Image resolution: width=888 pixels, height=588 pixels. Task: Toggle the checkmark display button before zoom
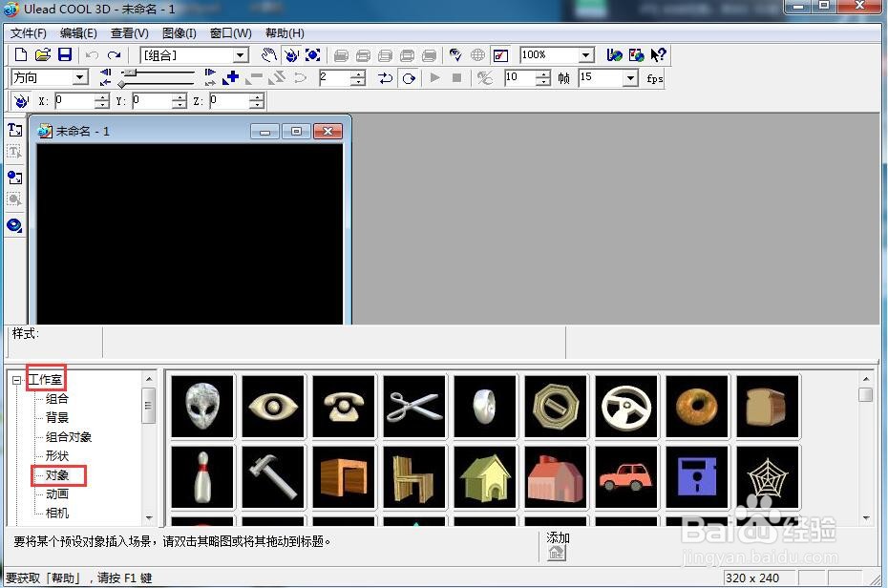click(500, 55)
